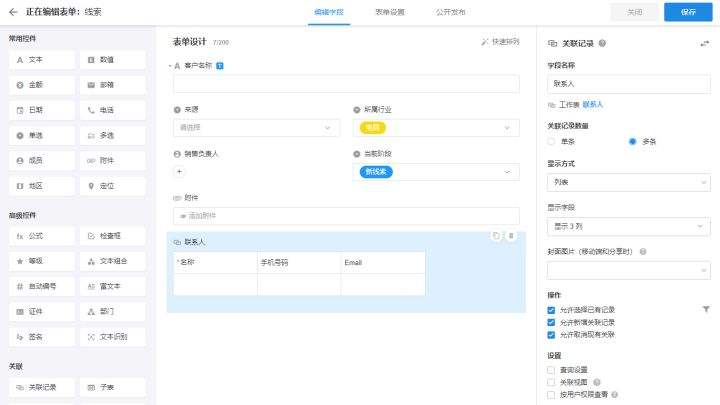This screenshot has width=720, height=405.
Task: Enable the 关联视图 checkbox
Action: point(551,382)
